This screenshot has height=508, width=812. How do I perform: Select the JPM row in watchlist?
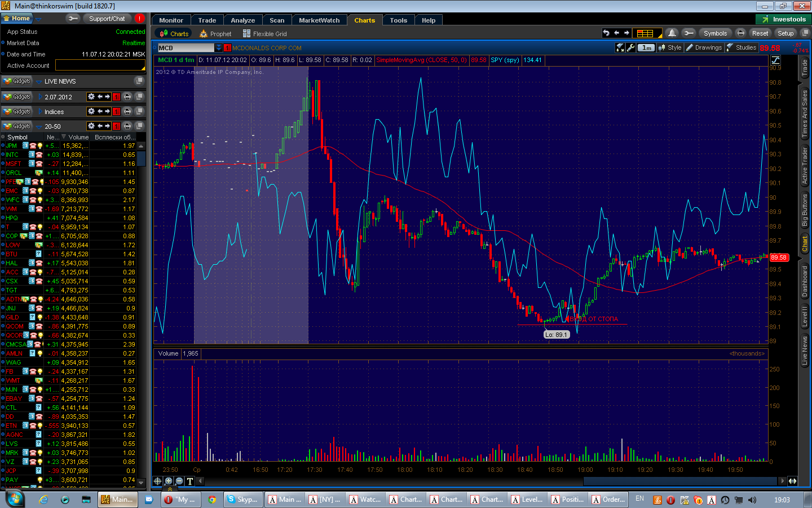coord(69,146)
